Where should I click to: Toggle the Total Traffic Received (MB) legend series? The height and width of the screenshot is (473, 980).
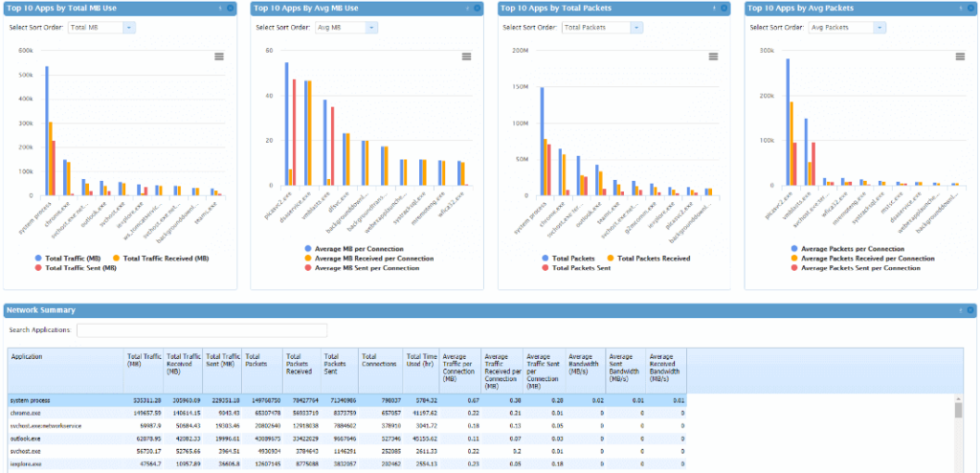(161, 258)
